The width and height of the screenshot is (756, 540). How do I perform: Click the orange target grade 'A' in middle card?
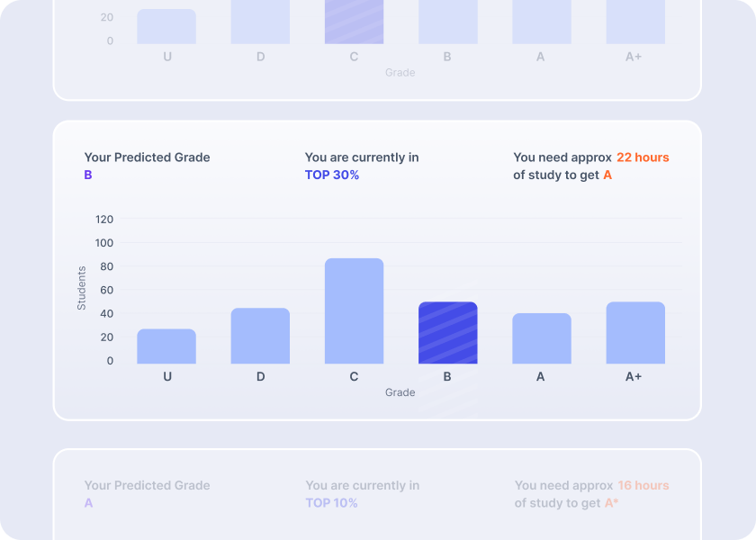click(607, 175)
